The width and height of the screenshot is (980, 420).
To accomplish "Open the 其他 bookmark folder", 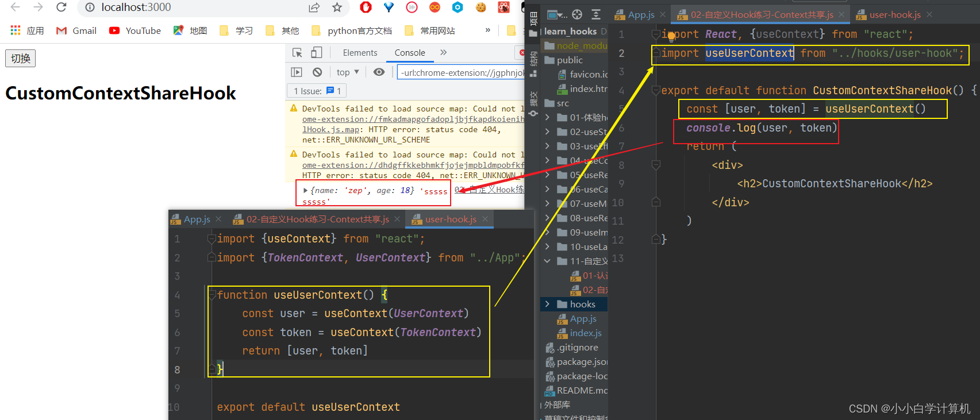I will click(282, 30).
